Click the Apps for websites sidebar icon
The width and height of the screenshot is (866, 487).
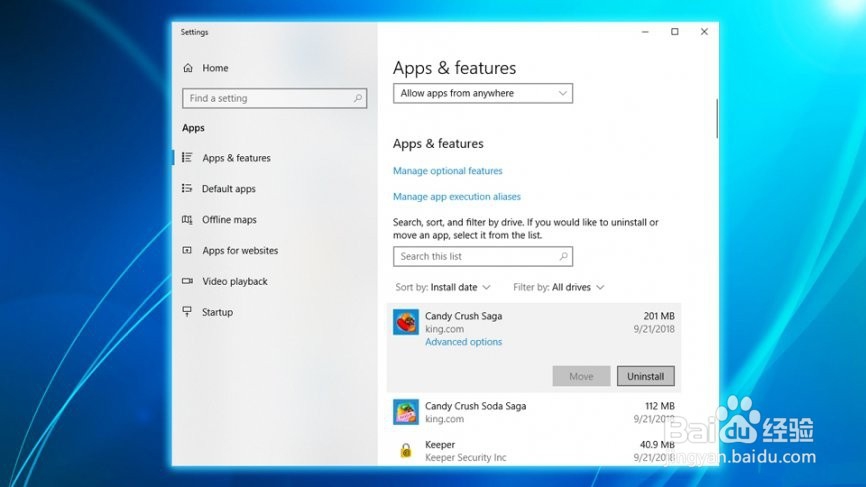tap(187, 250)
